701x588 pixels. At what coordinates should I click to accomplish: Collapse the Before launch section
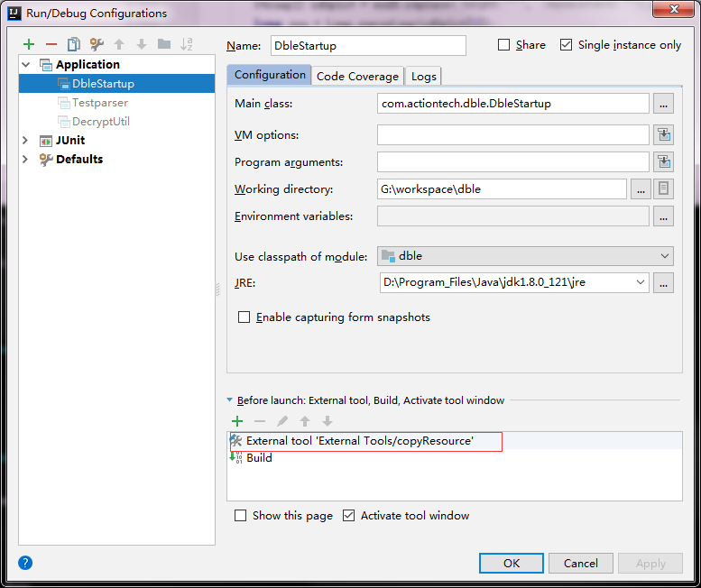(x=230, y=400)
